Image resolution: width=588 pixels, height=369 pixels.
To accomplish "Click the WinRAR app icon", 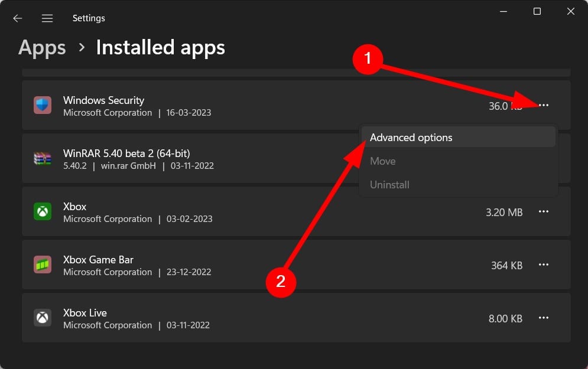I will (x=43, y=158).
